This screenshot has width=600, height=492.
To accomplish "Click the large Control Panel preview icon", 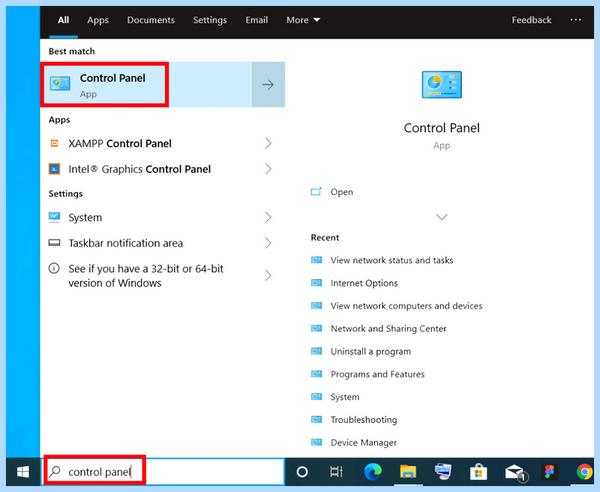I will [442, 85].
